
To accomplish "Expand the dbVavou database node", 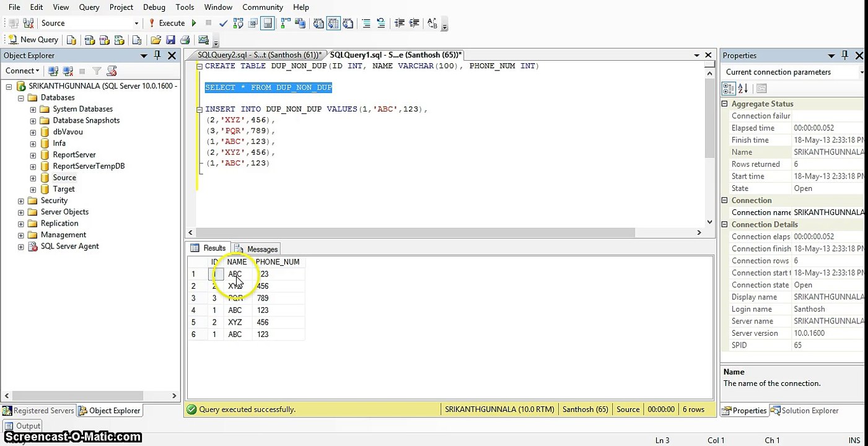I will point(33,132).
